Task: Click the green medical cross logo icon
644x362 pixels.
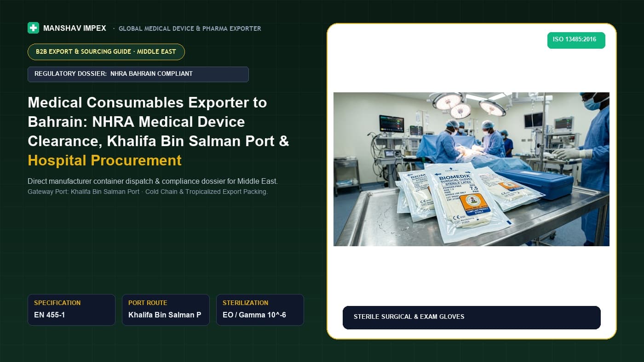Action: coord(33,28)
